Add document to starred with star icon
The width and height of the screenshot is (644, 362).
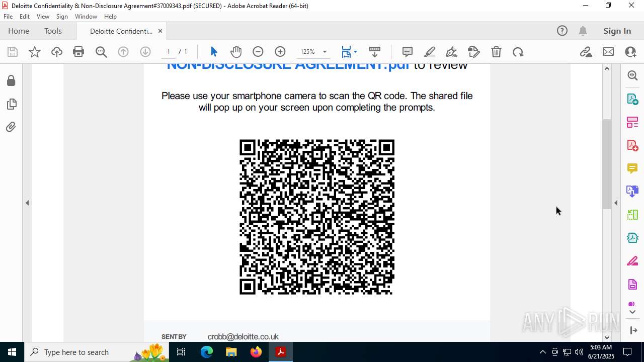click(x=35, y=52)
